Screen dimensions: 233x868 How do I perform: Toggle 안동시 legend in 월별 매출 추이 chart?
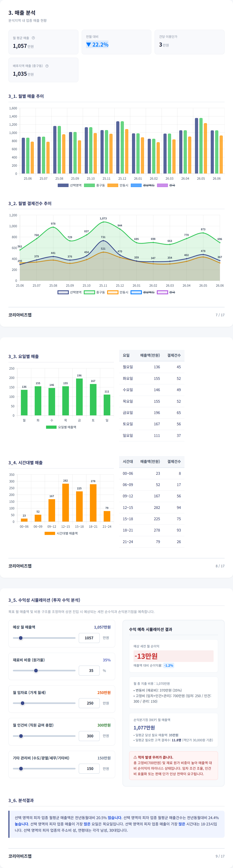pyautogui.click(x=118, y=185)
